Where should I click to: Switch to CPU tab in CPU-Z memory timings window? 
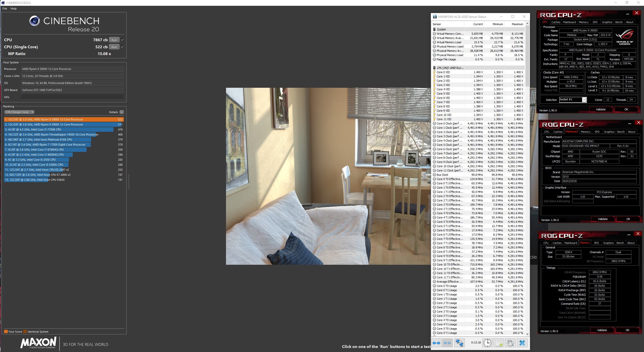(x=546, y=243)
